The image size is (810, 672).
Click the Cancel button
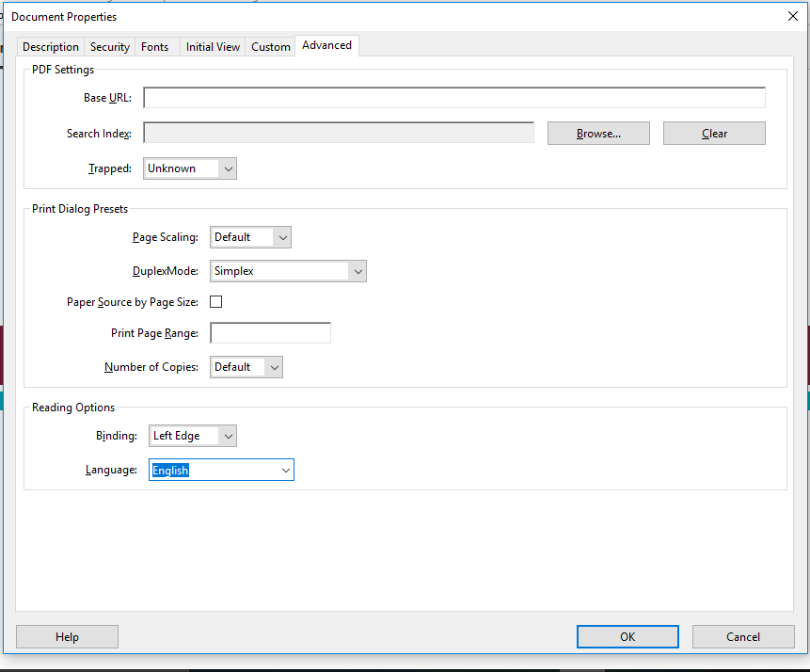743,637
